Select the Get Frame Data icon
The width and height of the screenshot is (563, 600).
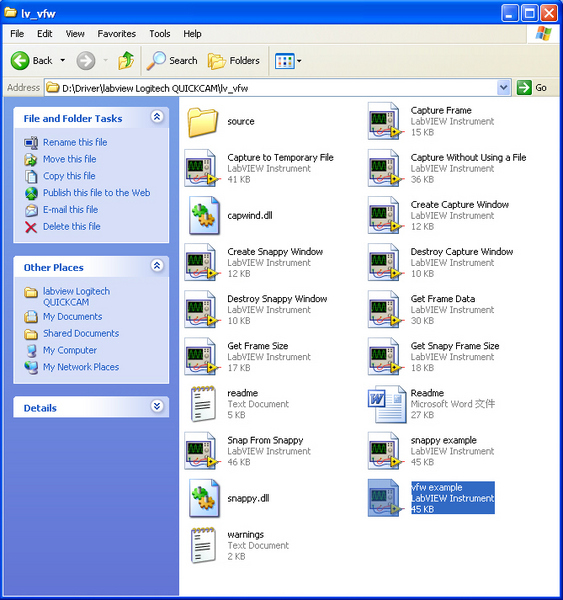385,310
